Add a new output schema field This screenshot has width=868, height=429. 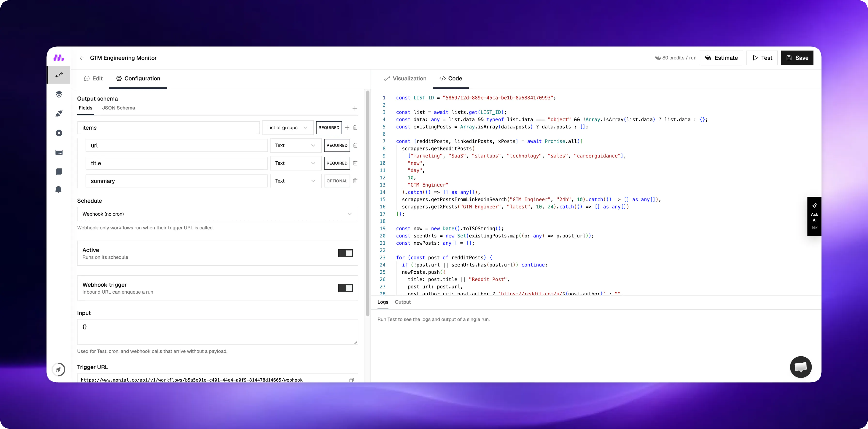(x=355, y=108)
